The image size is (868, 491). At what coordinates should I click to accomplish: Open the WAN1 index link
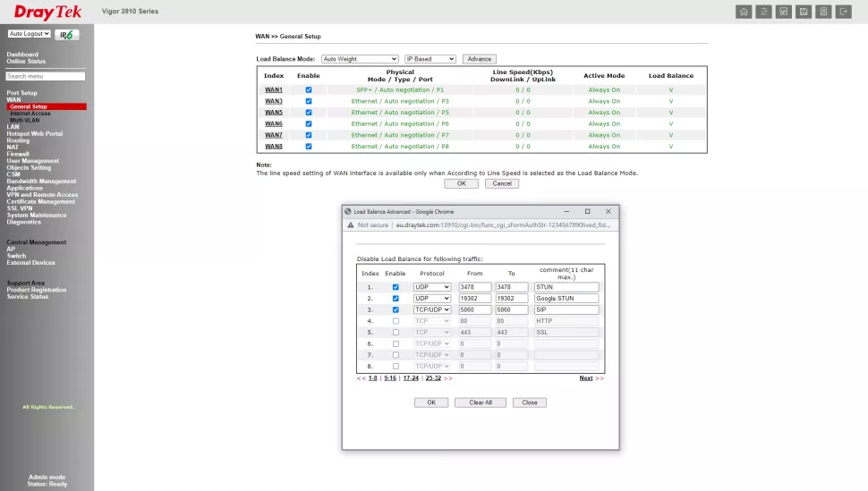[x=274, y=89]
